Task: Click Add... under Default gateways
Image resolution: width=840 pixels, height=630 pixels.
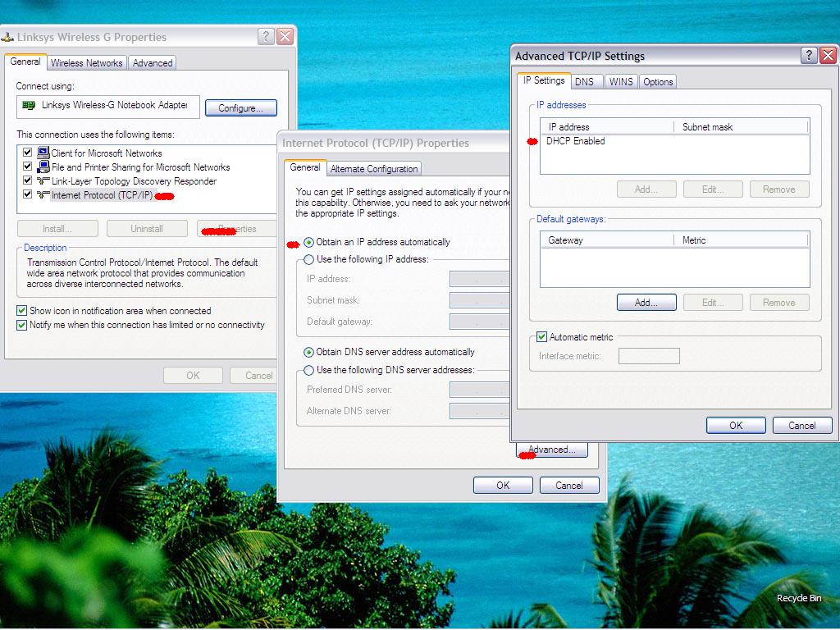Action: pos(646,303)
